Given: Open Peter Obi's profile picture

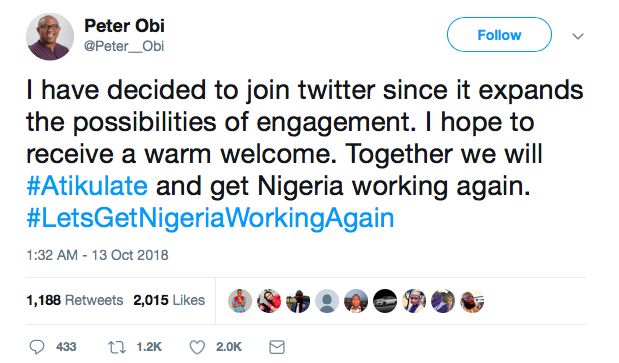Looking at the screenshot, I should [x=50, y=36].
